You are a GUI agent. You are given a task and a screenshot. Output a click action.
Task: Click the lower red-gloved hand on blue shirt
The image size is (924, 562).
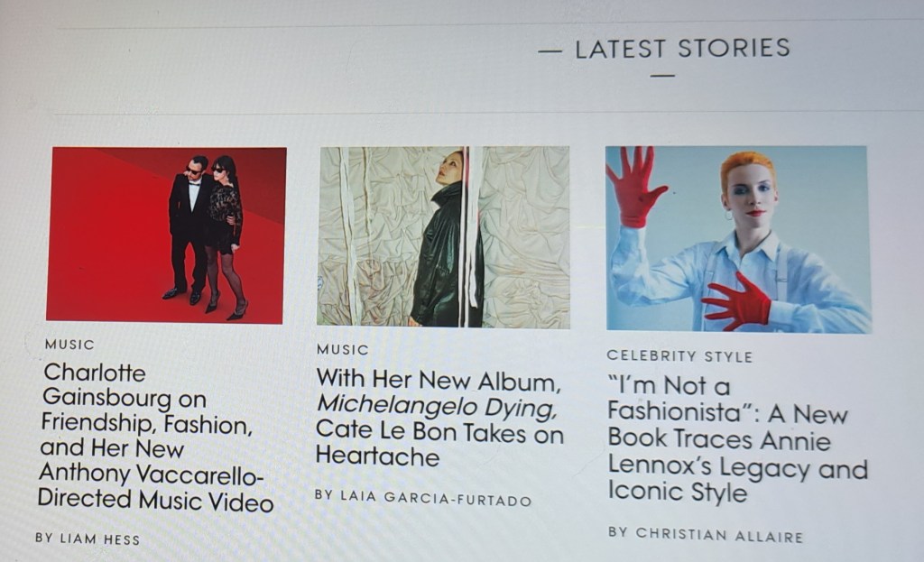(x=737, y=301)
